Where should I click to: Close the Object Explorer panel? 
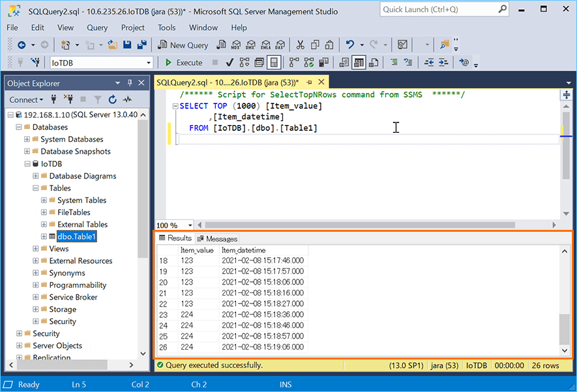pyautogui.click(x=141, y=83)
